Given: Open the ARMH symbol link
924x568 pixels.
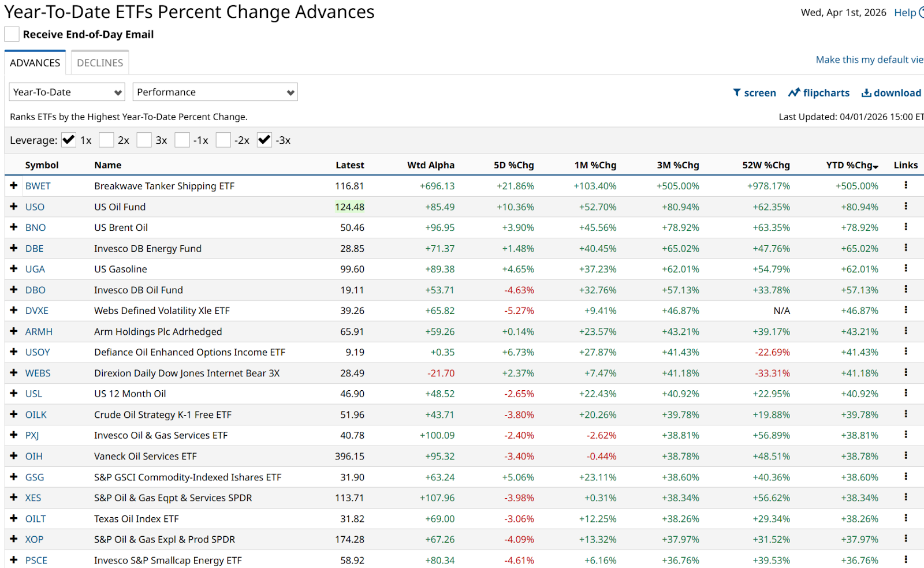Looking at the screenshot, I should pos(39,331).
